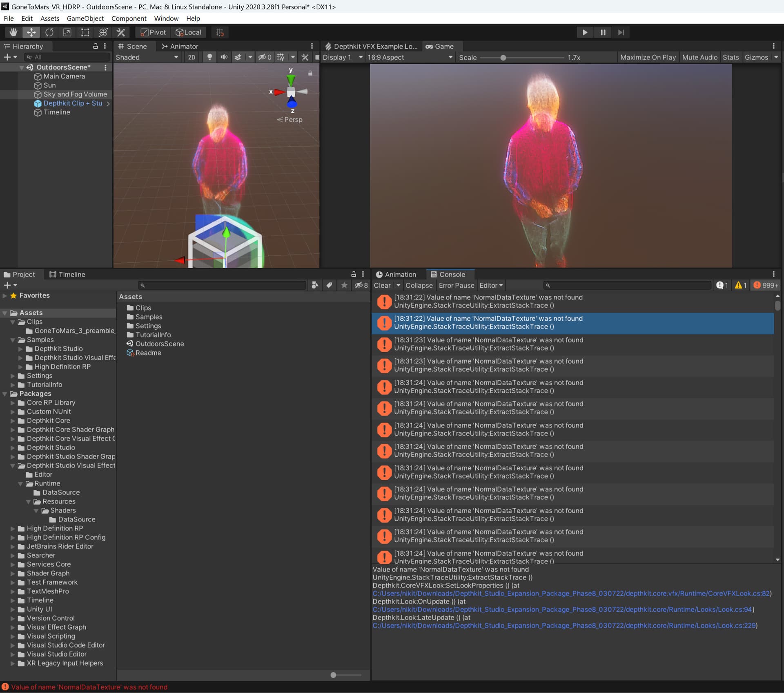The width and height of the screenshot is (784, 693).
Task: Toggle scene audio speaker icon
Action: coord(224,57)
